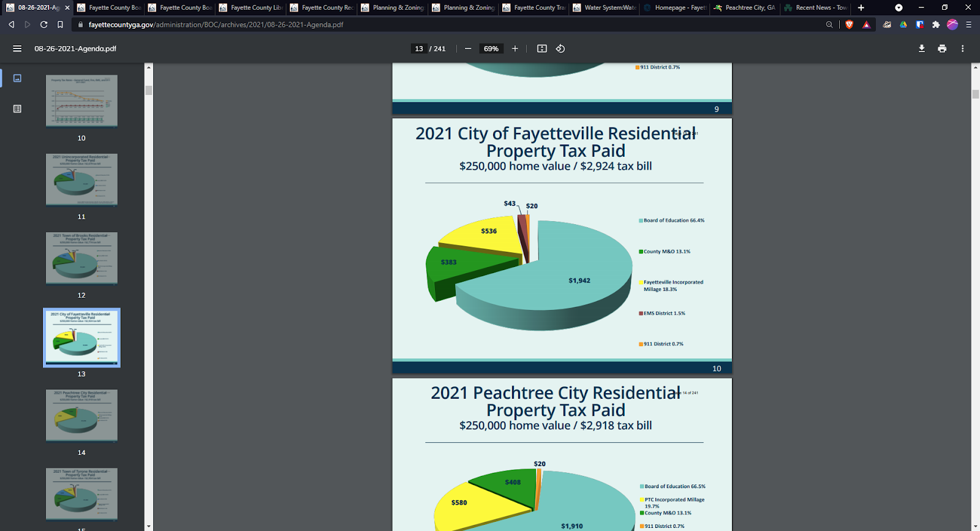Viewport: 980px width, 531px height.
Task: Select the highlighted page 13 thumbnail
Action: click(81, 337)
